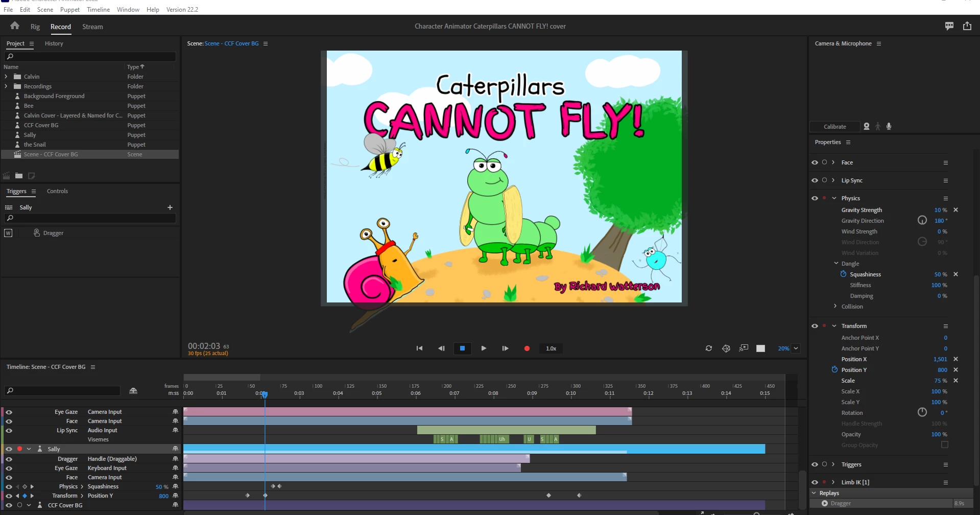The width and height of the screenshot is (980, 515).
Task: Click Rotation dial in Transform
Action: (x=922, y=412)
